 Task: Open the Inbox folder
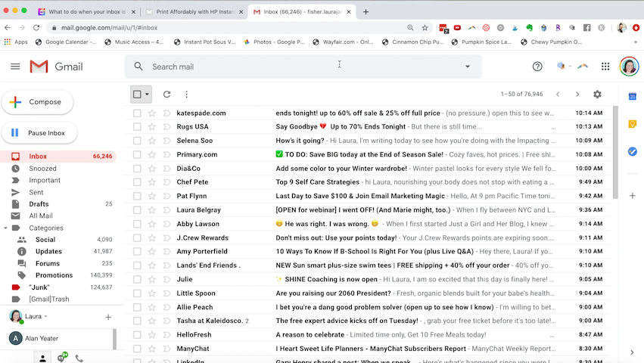58,157
